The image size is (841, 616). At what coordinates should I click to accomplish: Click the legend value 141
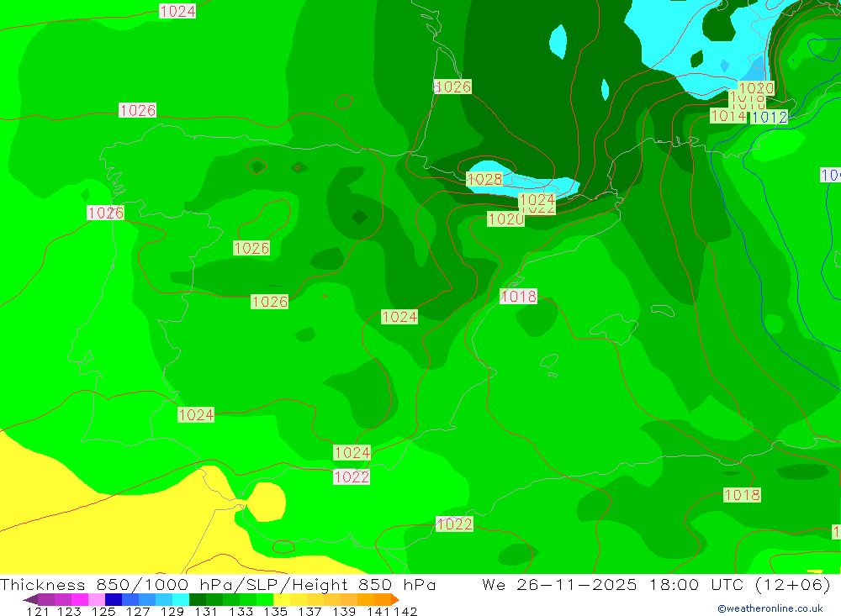[378, 611]
